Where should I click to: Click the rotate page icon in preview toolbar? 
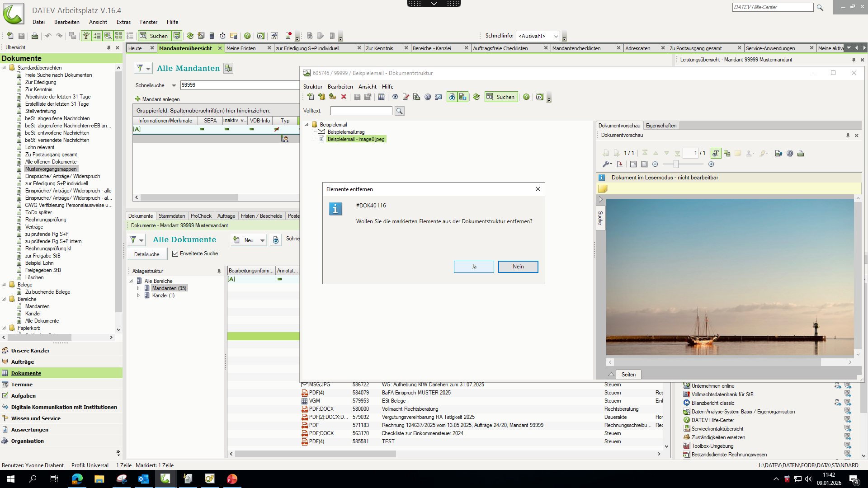click(619, 164)
